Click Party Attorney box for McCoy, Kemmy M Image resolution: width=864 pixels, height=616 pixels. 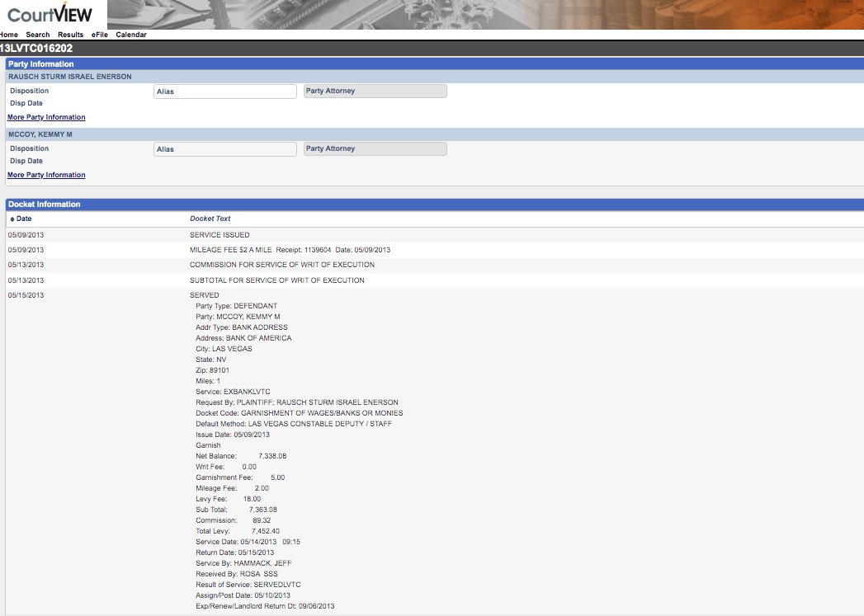point(375,149)
